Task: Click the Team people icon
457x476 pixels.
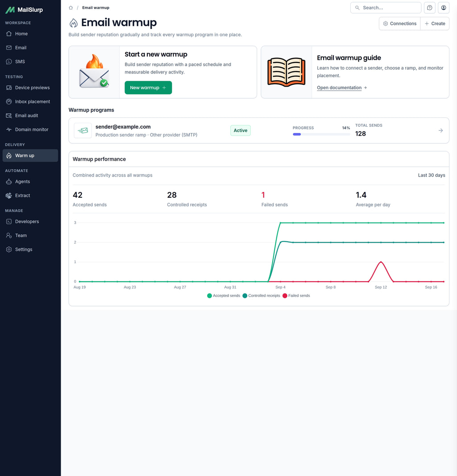Action: pyautogui.click(x=9, y=236)
